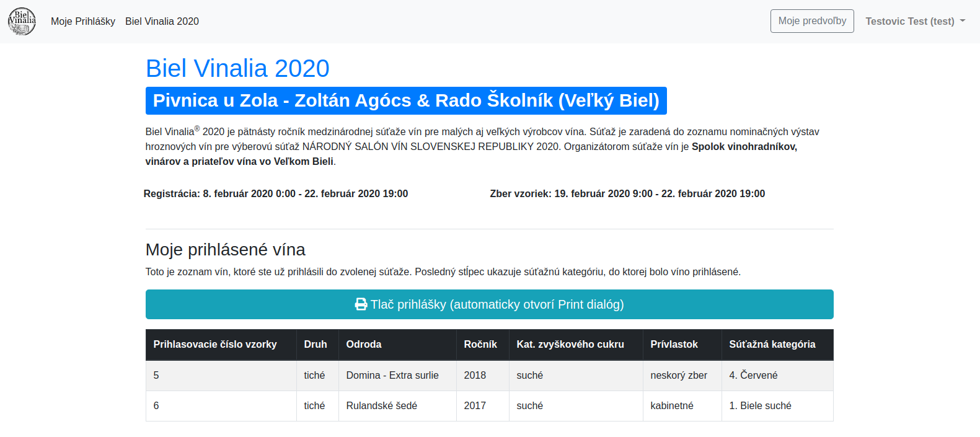This screenshot has height=437, width=980.
Task: Click the Druh column header
Action: point(315,344)
